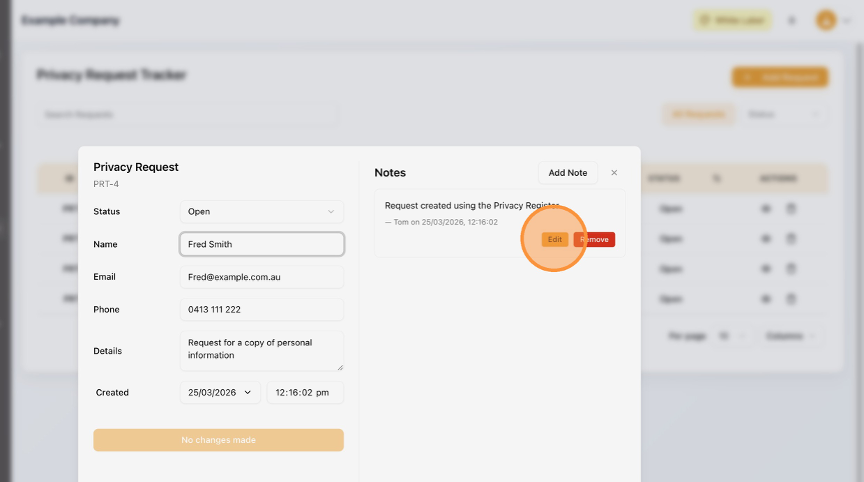The height and width of the screenshot is (482, 864).
Task: Click the Created time field
Action: point(304,393)
